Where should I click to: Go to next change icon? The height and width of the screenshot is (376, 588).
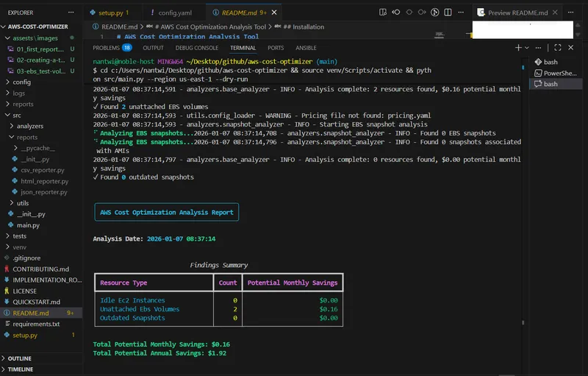click(422, 13)
